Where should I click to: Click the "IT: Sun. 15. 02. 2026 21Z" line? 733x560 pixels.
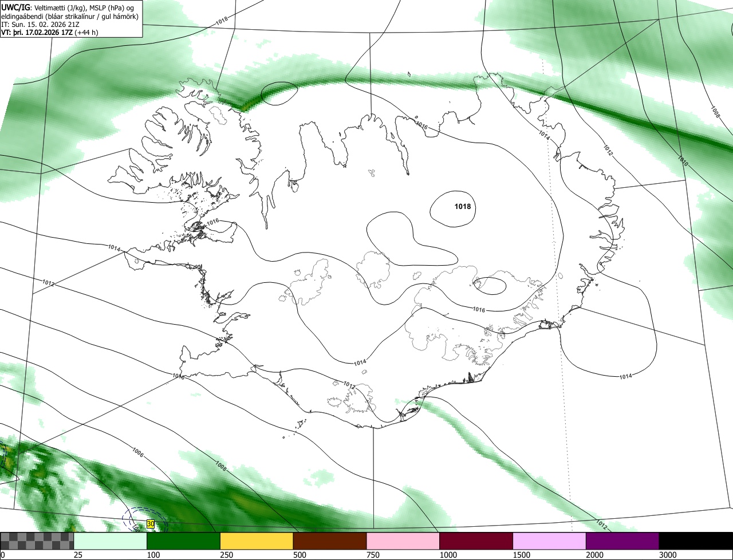pyautogui.click(x=40, y=25)
